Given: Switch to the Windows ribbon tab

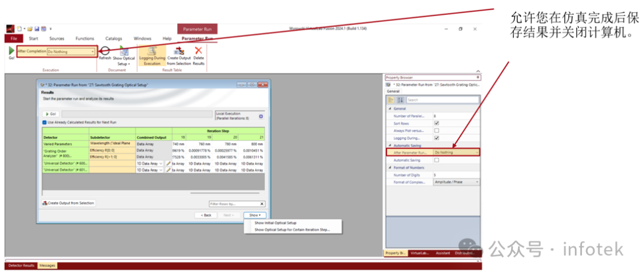Looking at the screenshot, I should click(x=143, y=39).
